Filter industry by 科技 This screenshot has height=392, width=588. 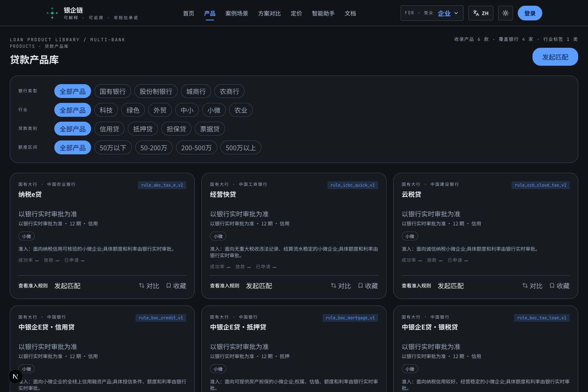point(106,110)
